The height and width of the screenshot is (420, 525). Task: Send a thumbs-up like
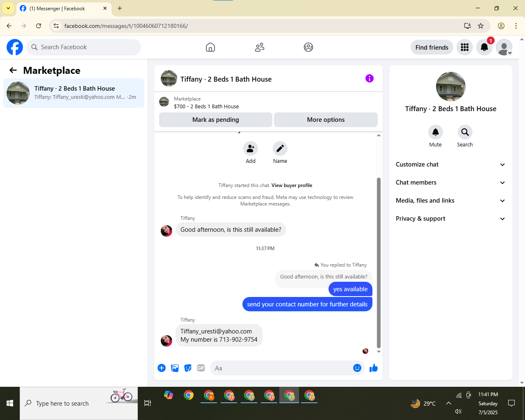coord(374,368)
